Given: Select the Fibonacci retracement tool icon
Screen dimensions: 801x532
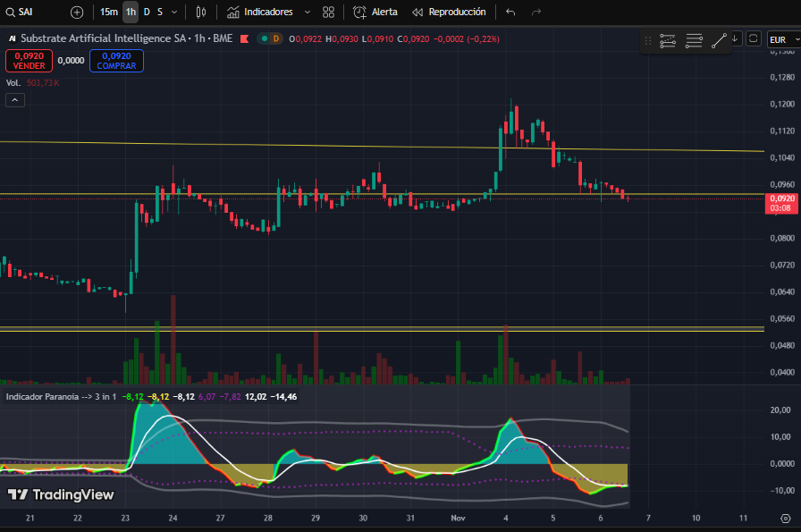Looking at the screenshot, I should (668, 40).
